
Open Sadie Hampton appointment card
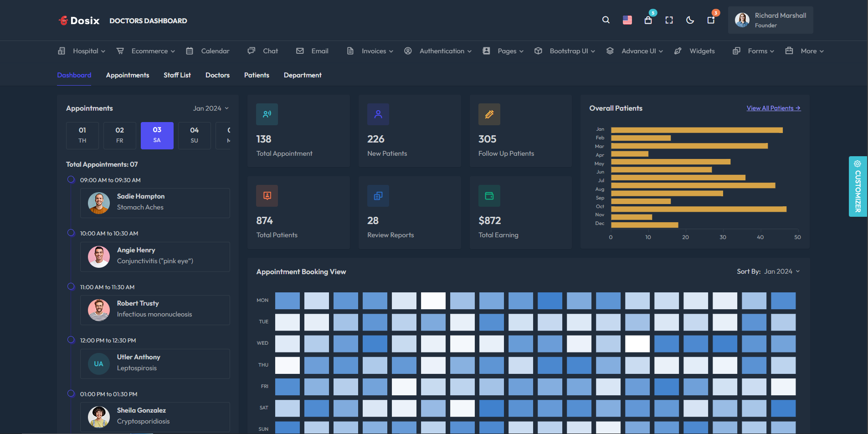coord(155,203)
